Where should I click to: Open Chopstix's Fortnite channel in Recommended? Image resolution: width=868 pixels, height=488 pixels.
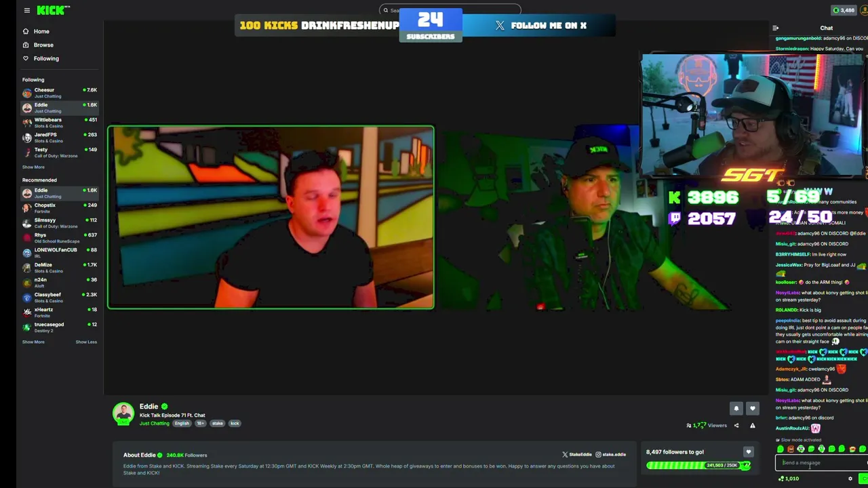click(60, 208)
